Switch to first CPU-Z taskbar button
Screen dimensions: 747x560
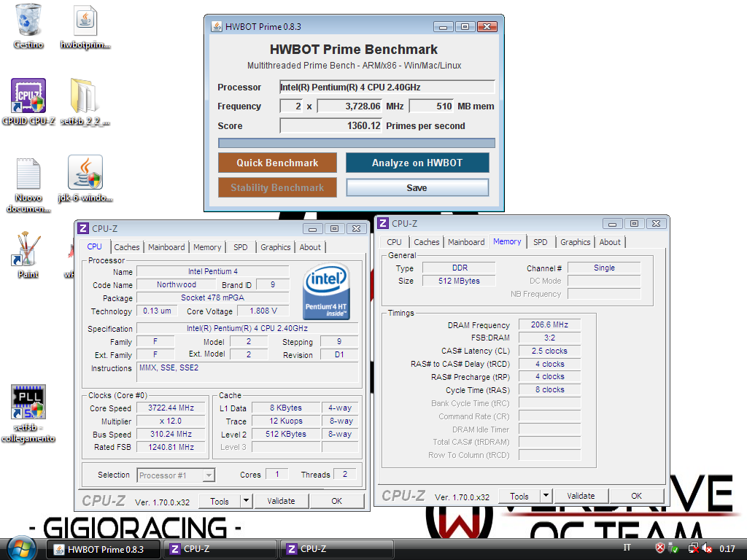tap(220, 549)
